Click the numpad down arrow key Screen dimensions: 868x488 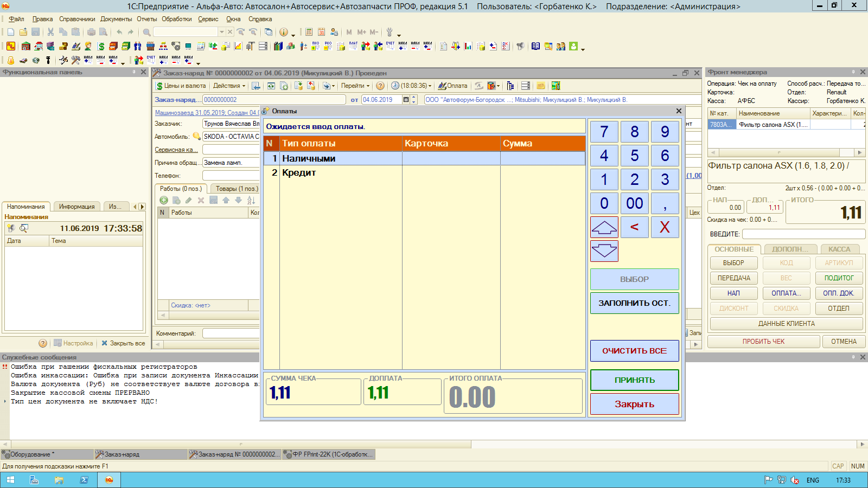pos(604,251)
